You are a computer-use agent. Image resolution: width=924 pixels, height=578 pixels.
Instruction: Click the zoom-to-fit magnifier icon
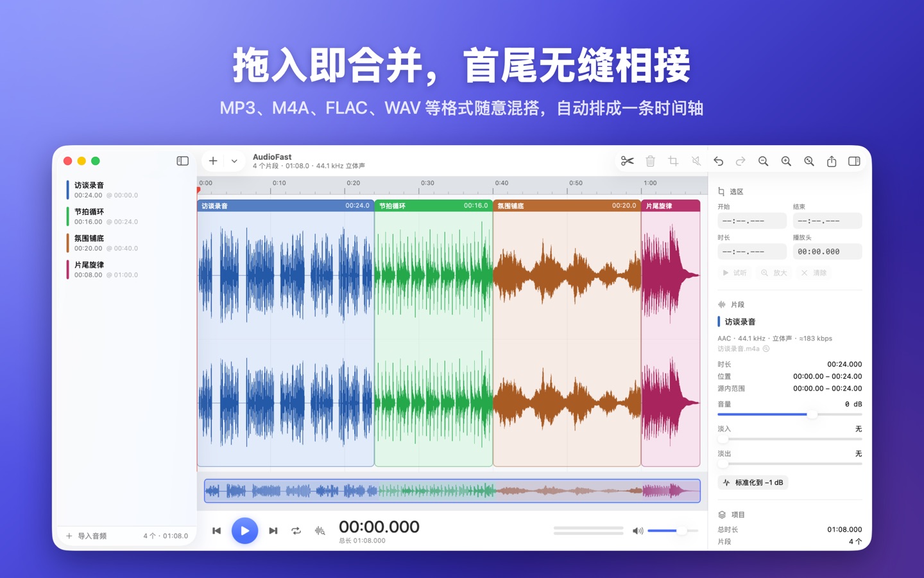(x=809, y=161)
